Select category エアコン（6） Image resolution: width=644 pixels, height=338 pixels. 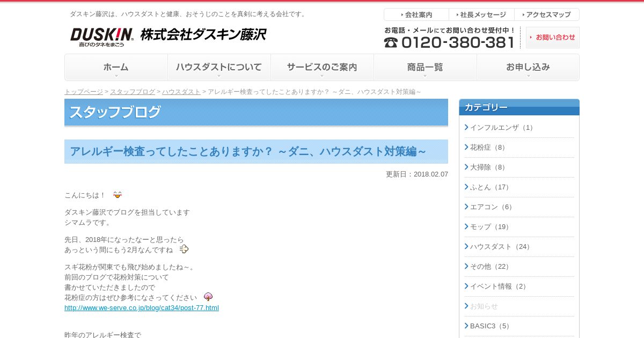493,207
